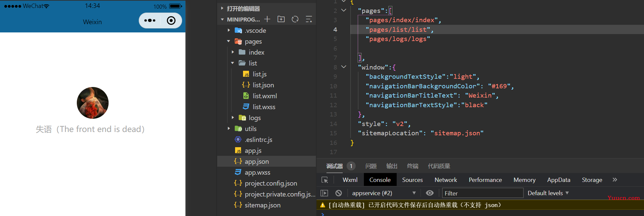Screen dimensions: 644x216
Task: Open the Default levels dropdown
Action: 548,193
